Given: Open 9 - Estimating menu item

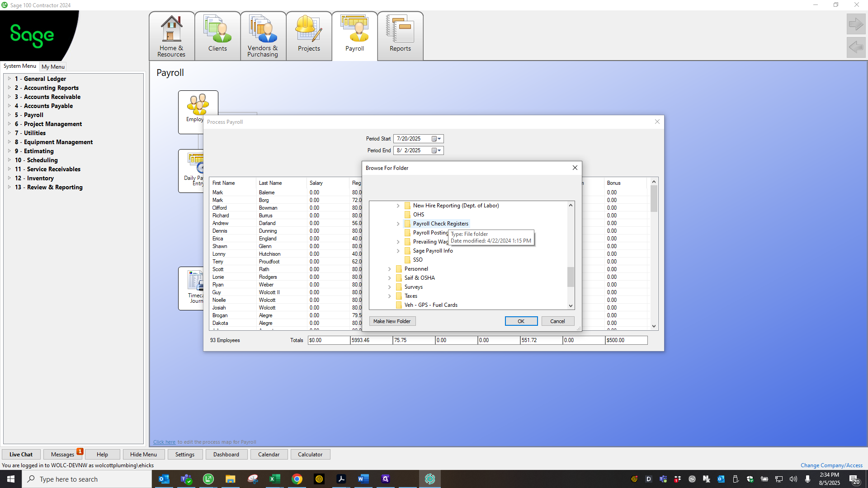Looking at the screenshot, I should pos(34,151).
